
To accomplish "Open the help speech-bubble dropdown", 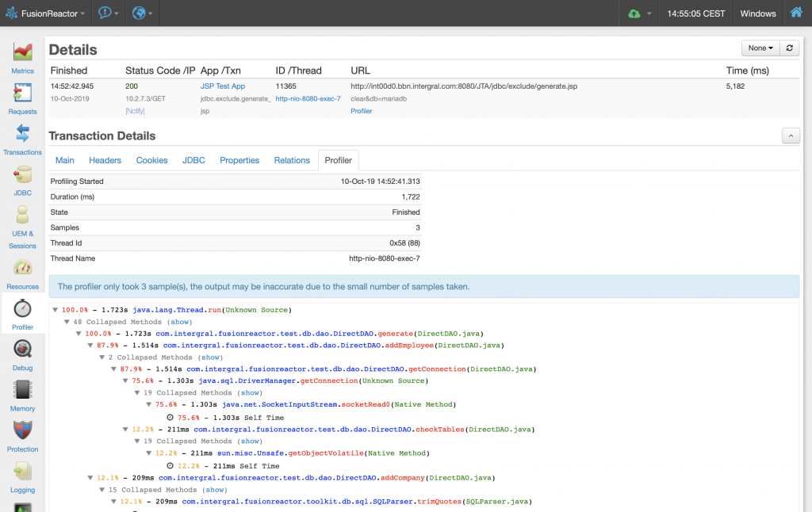I will tap(108, 13).
